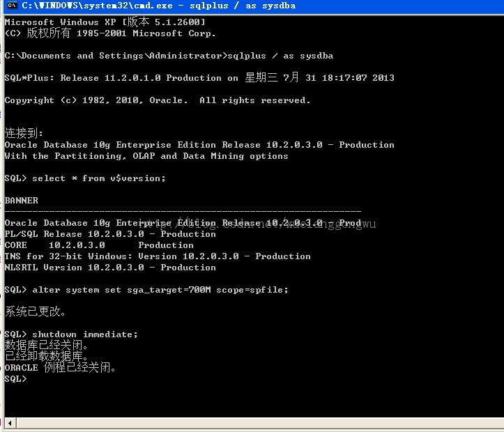Click the "已经卸载数据库。" message
Screen dimensions: 504x432
[46, 356]
